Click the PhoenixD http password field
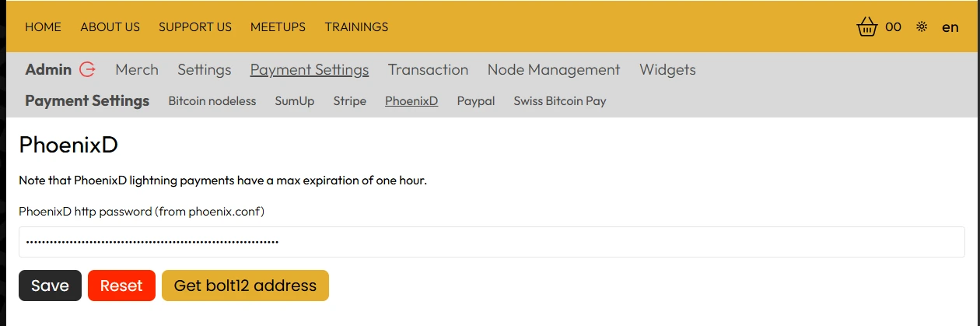 click(x=492, y=242)
